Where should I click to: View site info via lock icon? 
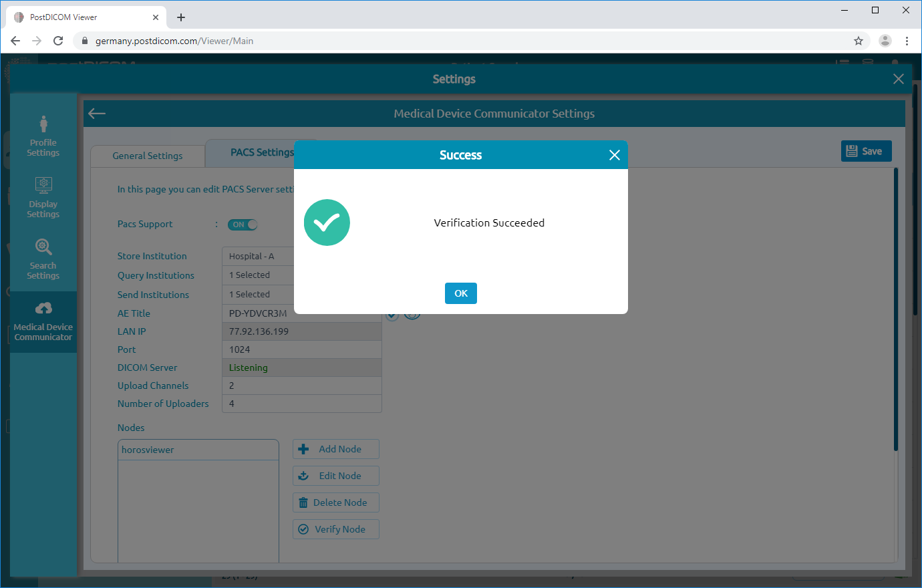(85, 41)
